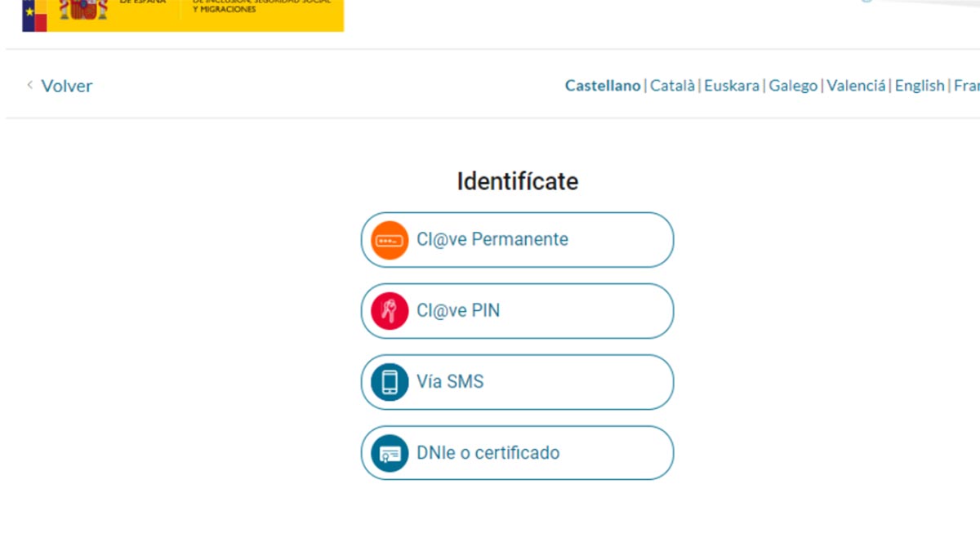The height and width of the screenshot is (551, 980).
Task: Click the mobile phone icon for SMS
Action: tap(390, 382)
